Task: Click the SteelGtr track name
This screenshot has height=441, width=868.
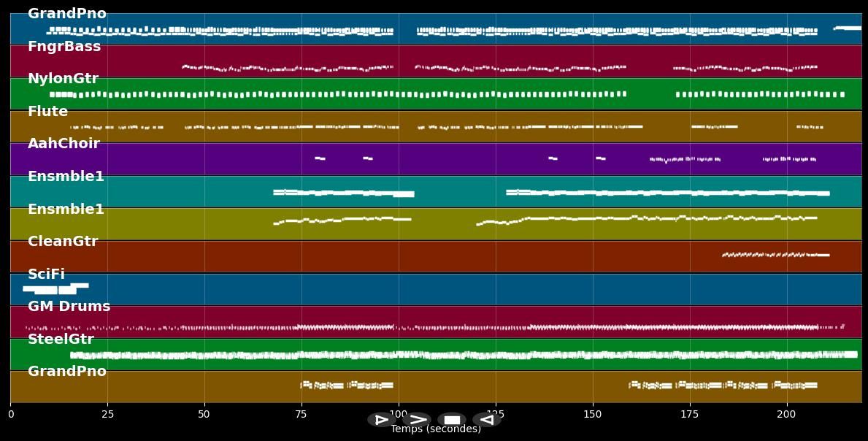Action: [61, 340]
